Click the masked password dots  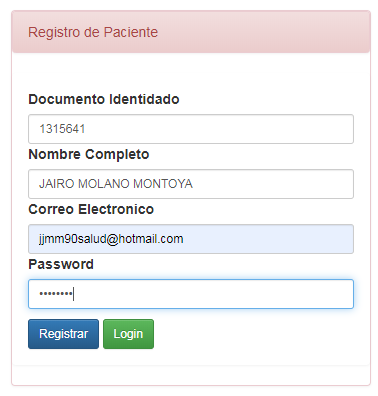56,294
